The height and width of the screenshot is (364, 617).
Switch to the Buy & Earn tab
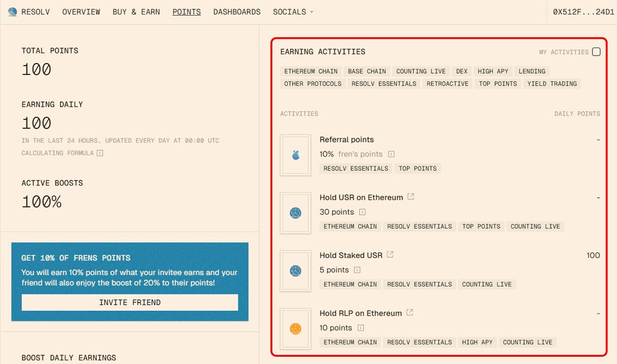[x=136, y=12]
